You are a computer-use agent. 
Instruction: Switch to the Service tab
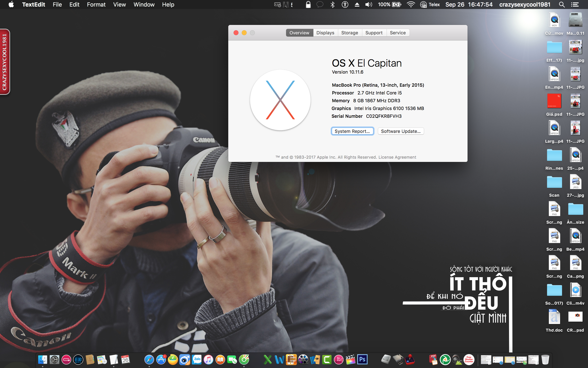tap(398, 33)
